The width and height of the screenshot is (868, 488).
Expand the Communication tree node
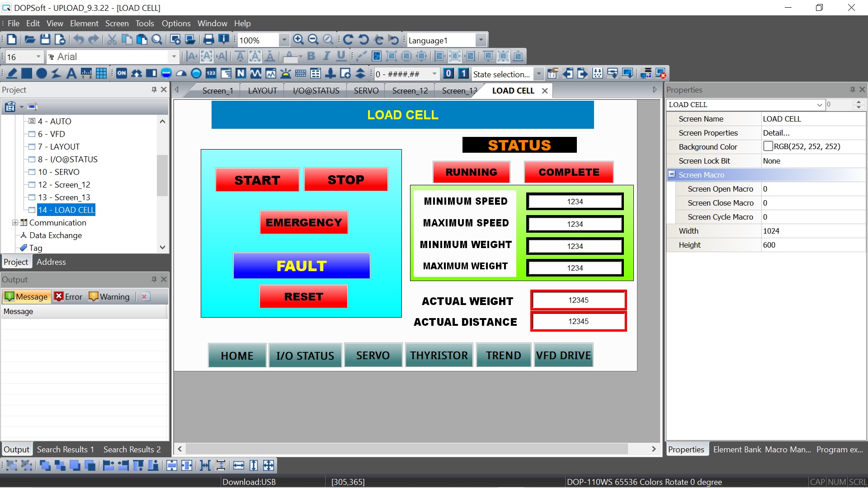[15, 223]
